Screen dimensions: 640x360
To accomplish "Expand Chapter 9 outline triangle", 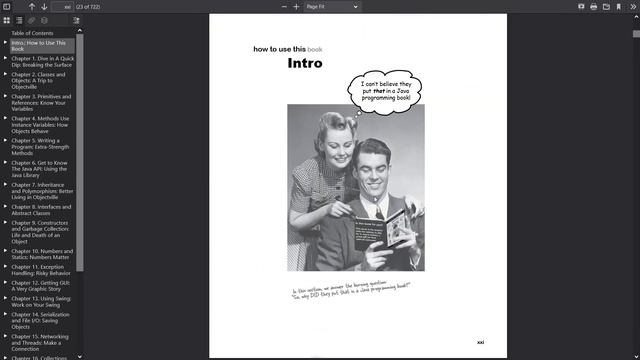I will (5, 222).
